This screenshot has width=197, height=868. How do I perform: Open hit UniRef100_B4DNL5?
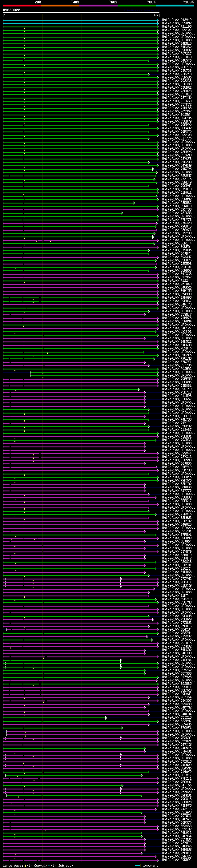(176, 43)
